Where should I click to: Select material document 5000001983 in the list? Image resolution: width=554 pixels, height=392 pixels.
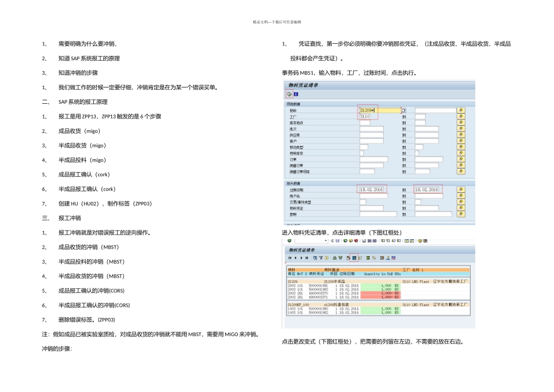pyautogui.click(x=318, y=289)
